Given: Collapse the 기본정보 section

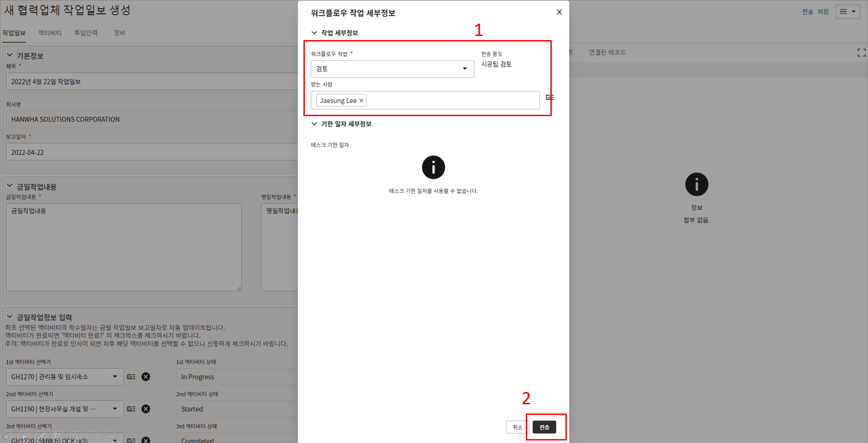Looking at the screenshot, I should pyautogui.click(x=10, y=56).
